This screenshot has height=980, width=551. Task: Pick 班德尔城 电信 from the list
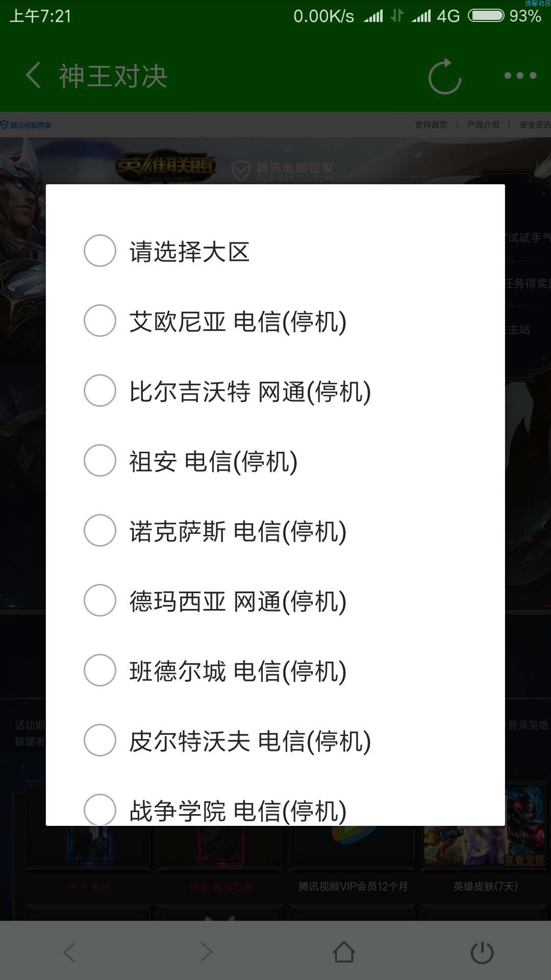click(x=275, y=671)
